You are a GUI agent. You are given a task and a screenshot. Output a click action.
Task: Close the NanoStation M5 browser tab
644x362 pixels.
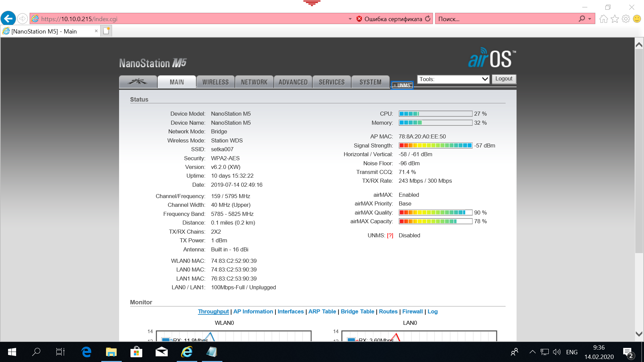point(96,31)
